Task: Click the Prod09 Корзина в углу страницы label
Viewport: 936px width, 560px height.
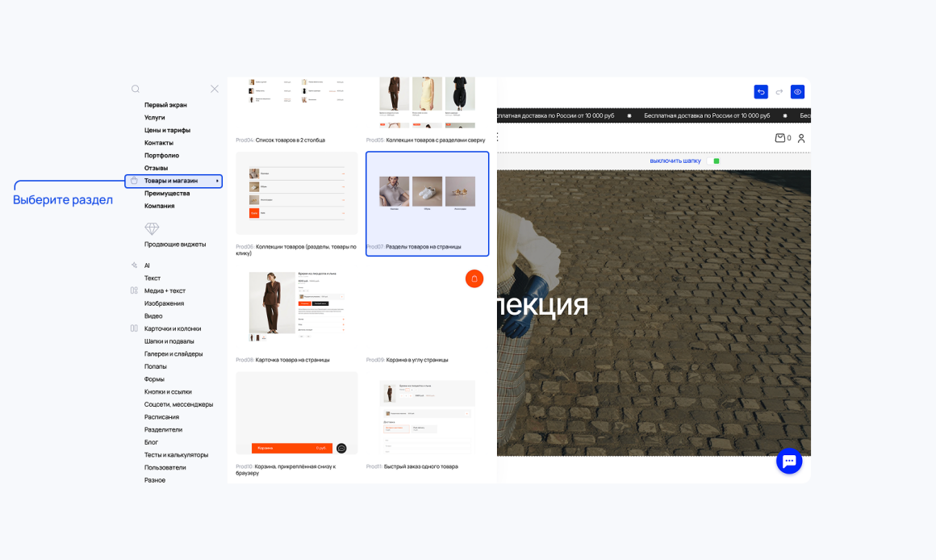Action: 407,360
